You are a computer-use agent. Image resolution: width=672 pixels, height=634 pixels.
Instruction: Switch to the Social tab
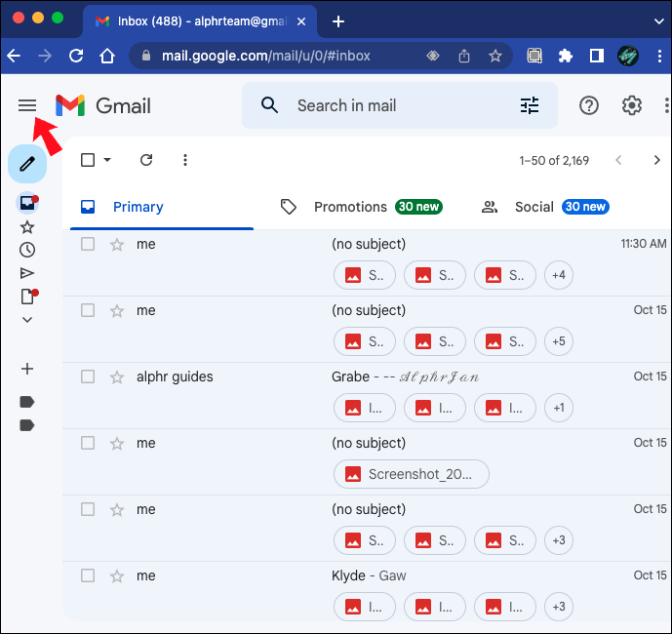pyautogui.click(x=545, y=207)
